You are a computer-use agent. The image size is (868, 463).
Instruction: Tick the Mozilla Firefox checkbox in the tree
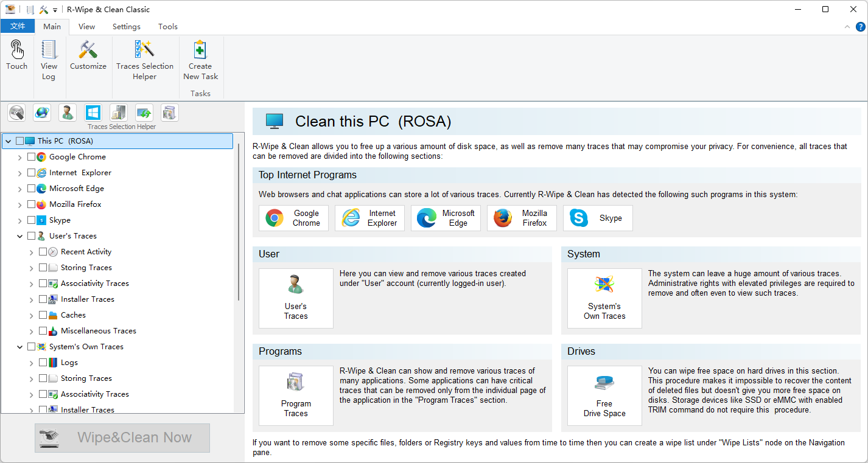pos(31,204)
